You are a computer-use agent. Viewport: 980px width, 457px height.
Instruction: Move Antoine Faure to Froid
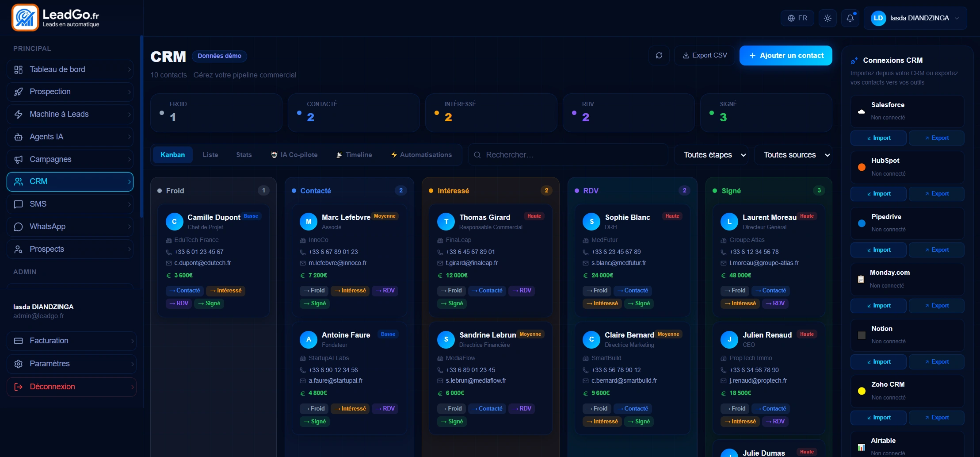314,409
